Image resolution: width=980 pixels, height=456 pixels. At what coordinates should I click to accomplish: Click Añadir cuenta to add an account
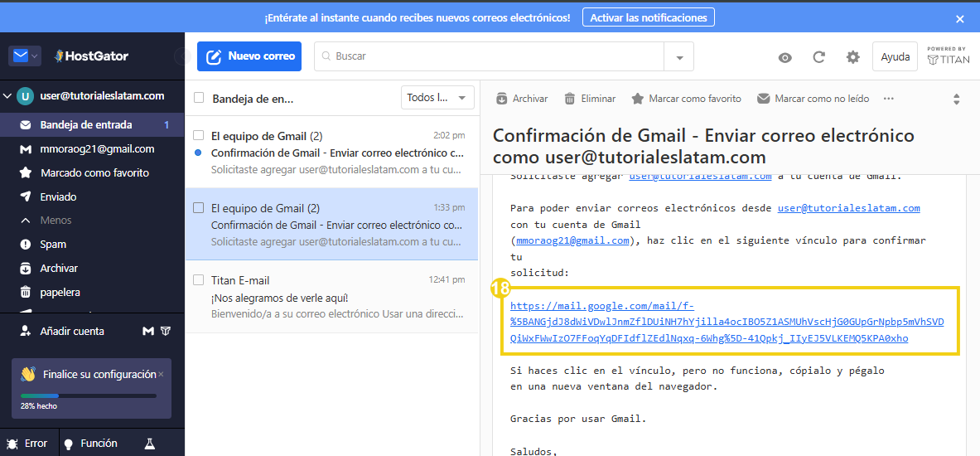(62, 331)
